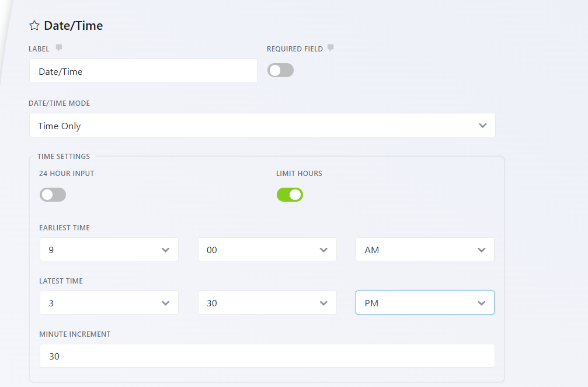Open the Earliest Time minutes dropdown showing 00
588x387 pixels.
267,250
